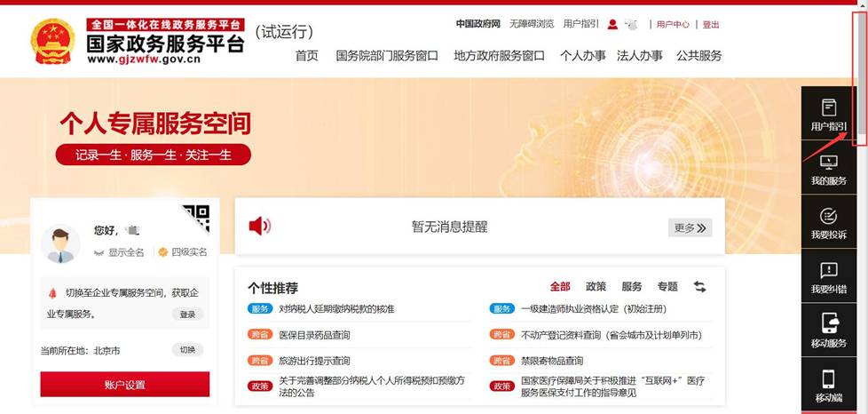Screen dimensions: 868x414
Task: Click 切换 to change current location
Action: click(x=187, y=350)
